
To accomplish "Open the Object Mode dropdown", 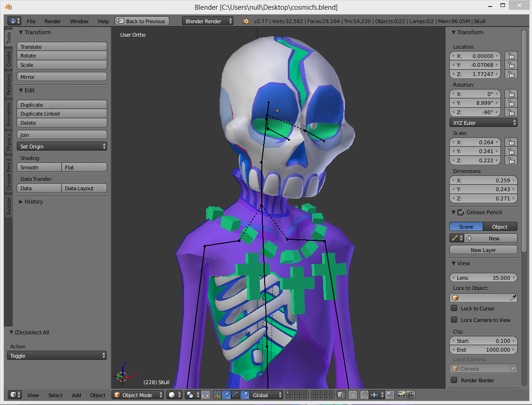I will tap(138, 395).
